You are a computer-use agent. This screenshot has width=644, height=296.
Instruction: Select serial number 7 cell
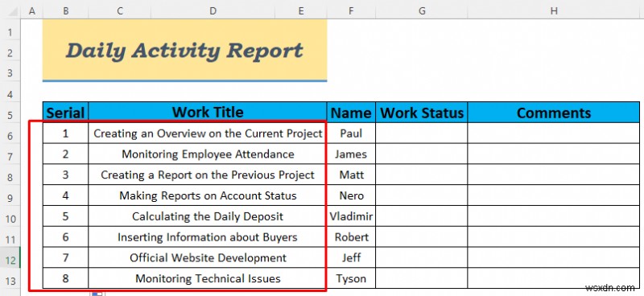[x=65, y=257]
